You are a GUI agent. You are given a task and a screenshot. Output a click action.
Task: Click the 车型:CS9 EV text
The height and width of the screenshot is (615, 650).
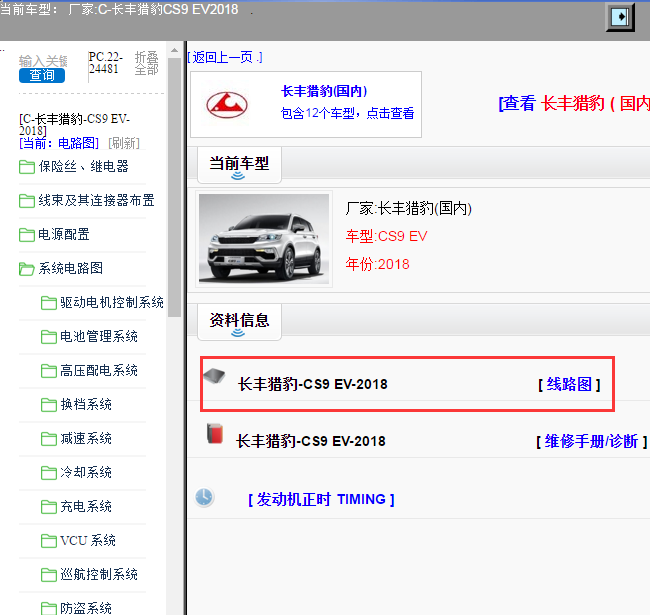[386, 236]
